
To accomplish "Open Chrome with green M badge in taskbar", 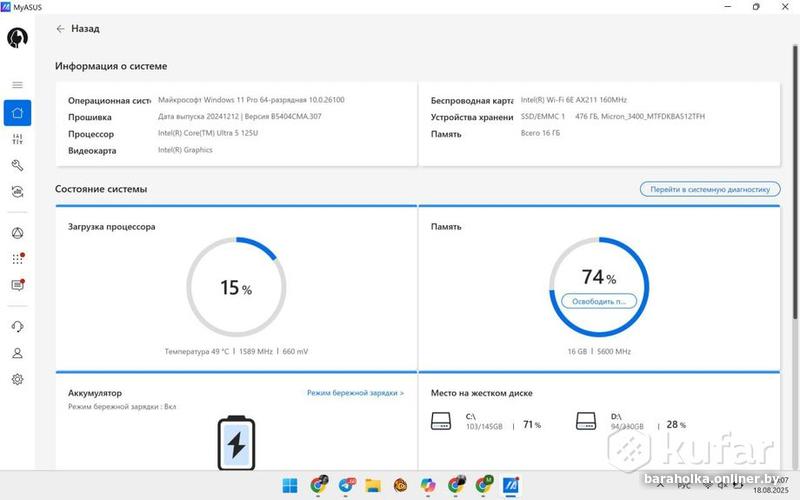I will tap(483, 485).
